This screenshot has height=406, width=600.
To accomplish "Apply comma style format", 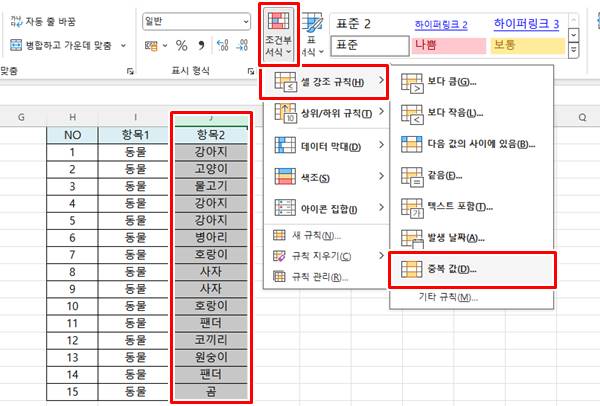I will (x=201, y=46).
